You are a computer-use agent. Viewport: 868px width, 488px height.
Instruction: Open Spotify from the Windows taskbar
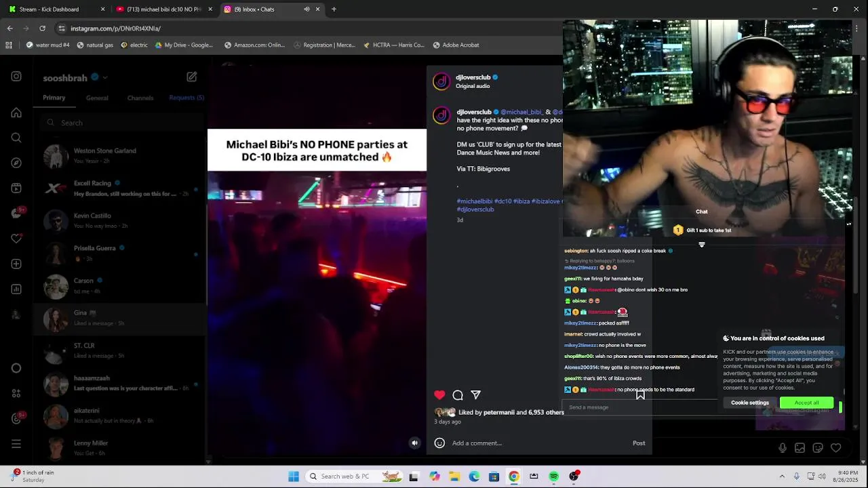point(554,476)
